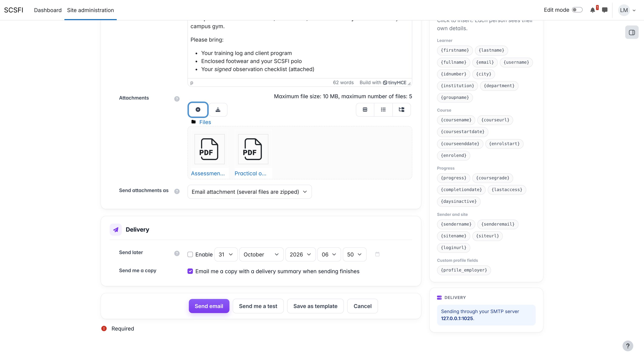Open help for Send attachments as

[177, 191]
